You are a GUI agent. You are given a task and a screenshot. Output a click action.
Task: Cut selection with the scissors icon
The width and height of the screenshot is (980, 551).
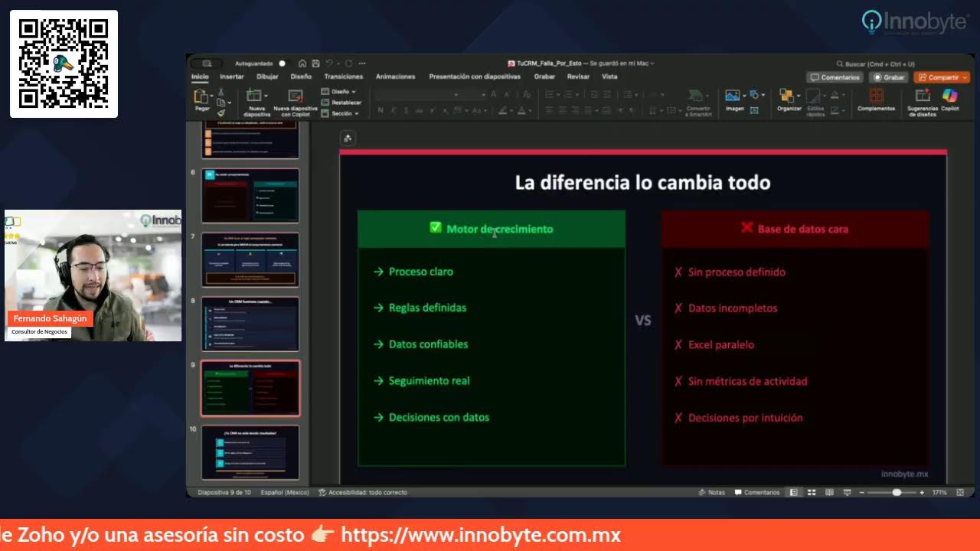click(220, 92)
